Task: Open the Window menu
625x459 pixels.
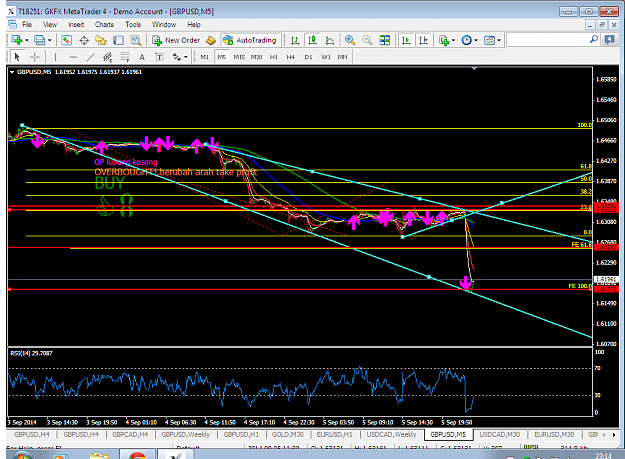Action: pyautogui.click(x=164, y=24)
